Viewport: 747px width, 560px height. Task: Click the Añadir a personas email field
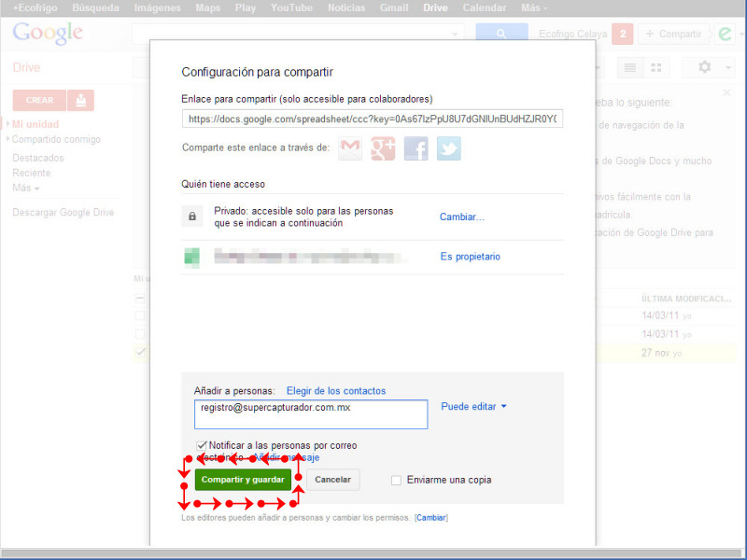pyautogui.click(x=311, y=414)
